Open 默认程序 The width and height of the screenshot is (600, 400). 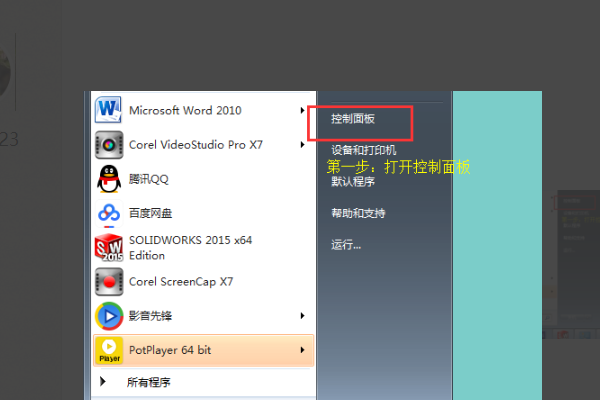[353, 181]
